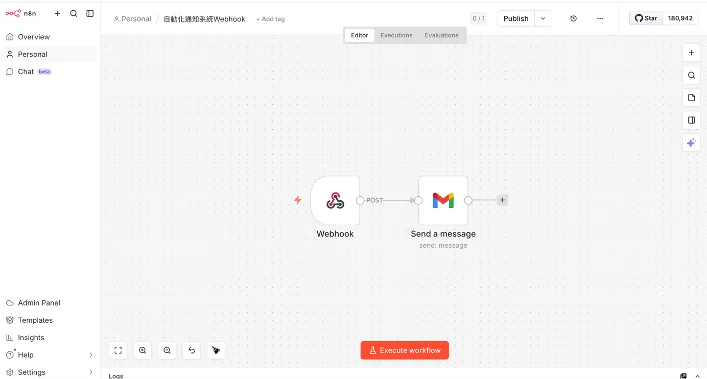The width and height of the screenshot is (707, 379).
Task: Fit the workflow to view
Action: [118, 351]
